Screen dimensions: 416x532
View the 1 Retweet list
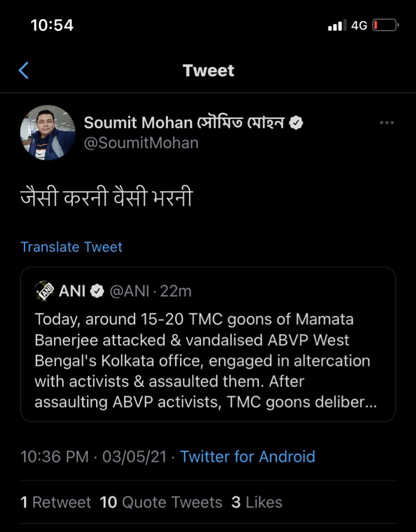point(56,502)
